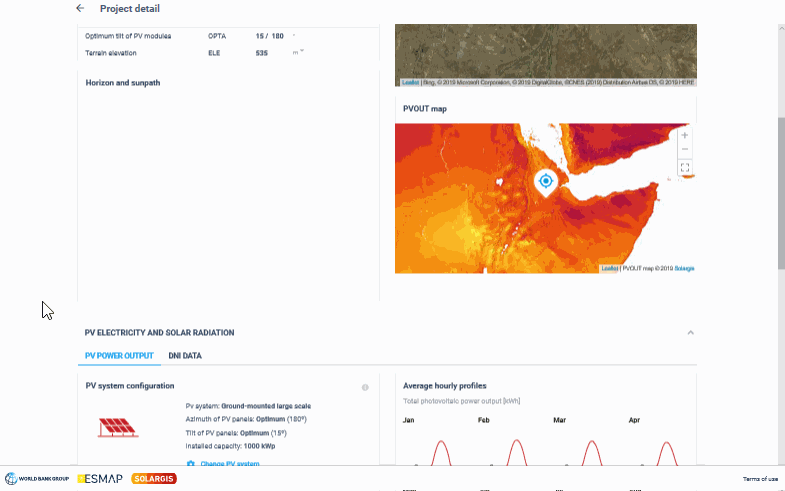Open the Terms of use link
785x491 pixels.
coord(759,479)
